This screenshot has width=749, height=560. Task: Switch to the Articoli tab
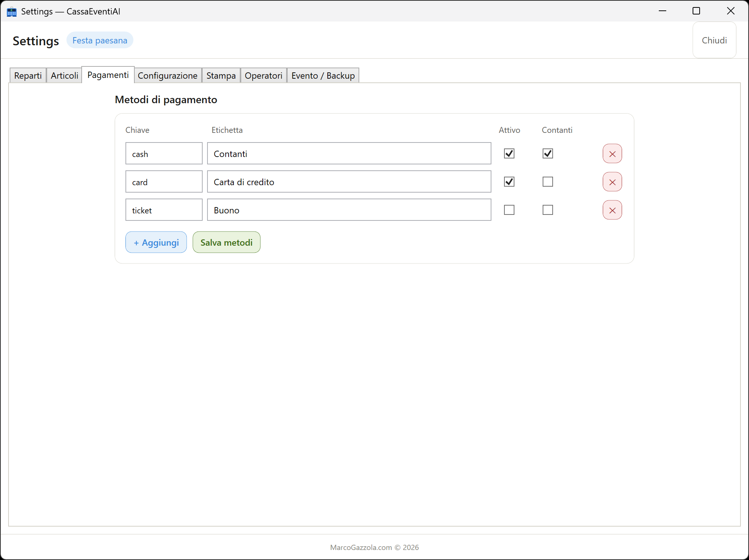[65, 75]
